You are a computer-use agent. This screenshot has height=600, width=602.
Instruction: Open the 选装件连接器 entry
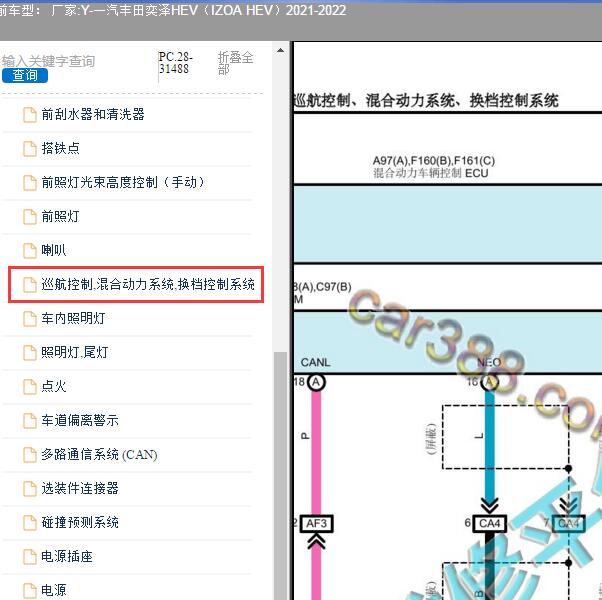[x=80, y=488]
